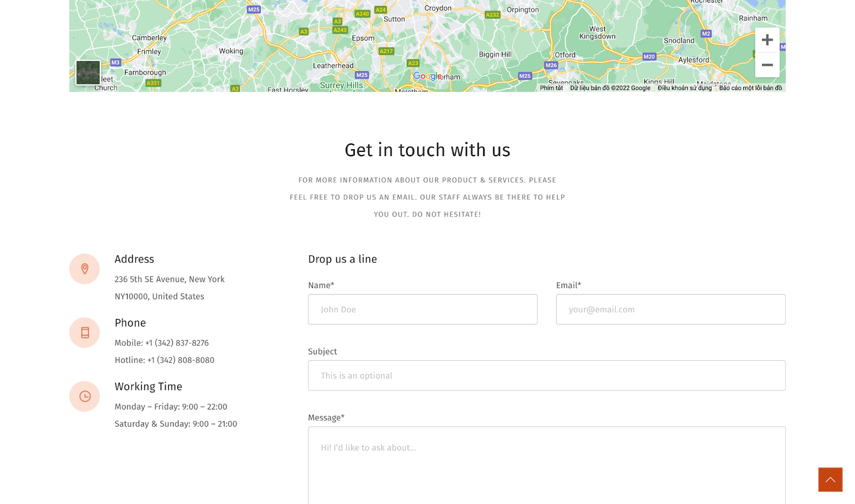This screenshot has height=504, width=855.
Task: Click into the Message text area
Action: pos(547,466)
